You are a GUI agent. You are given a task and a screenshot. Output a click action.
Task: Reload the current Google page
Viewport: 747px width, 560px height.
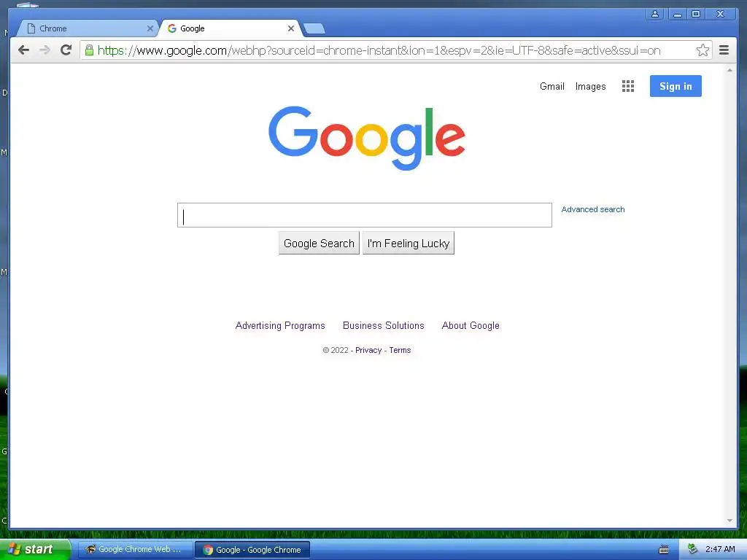click(x=66, y=50)
